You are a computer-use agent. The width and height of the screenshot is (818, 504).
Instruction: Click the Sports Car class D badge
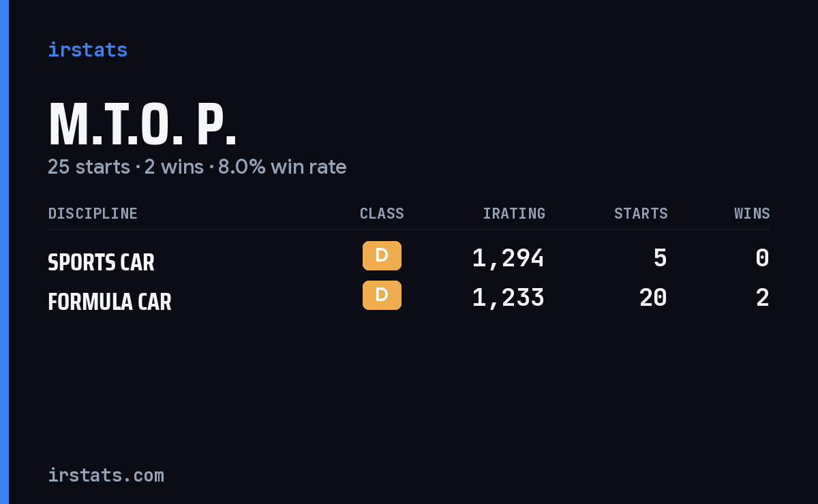[382, 256]
